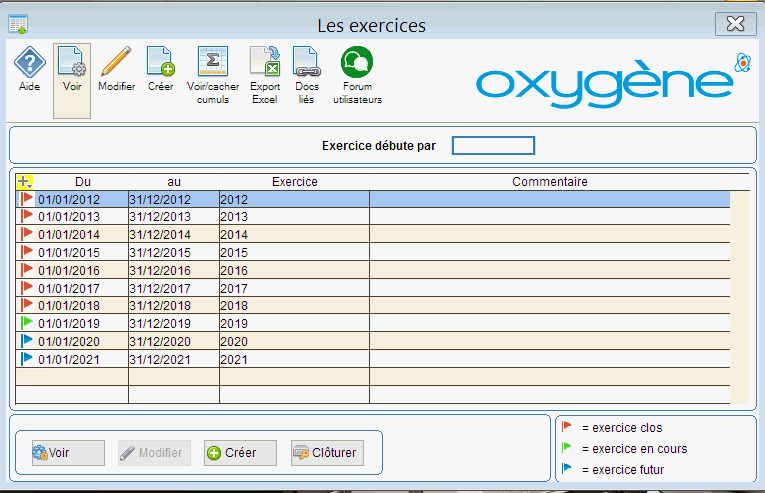This screenshot has height=493, width=765.
Task: Click the Commentaire column header
Action: (549, 182)
